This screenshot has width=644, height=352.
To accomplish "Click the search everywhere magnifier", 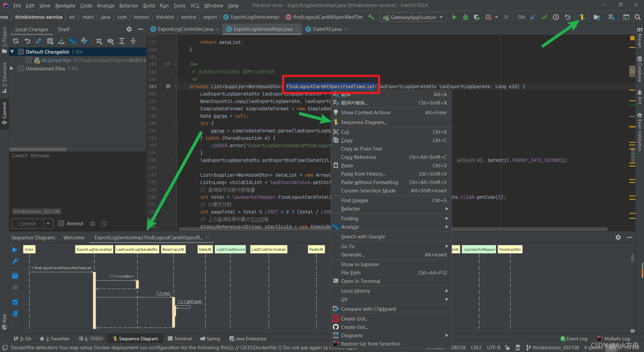I will click(x=637, y=17).
